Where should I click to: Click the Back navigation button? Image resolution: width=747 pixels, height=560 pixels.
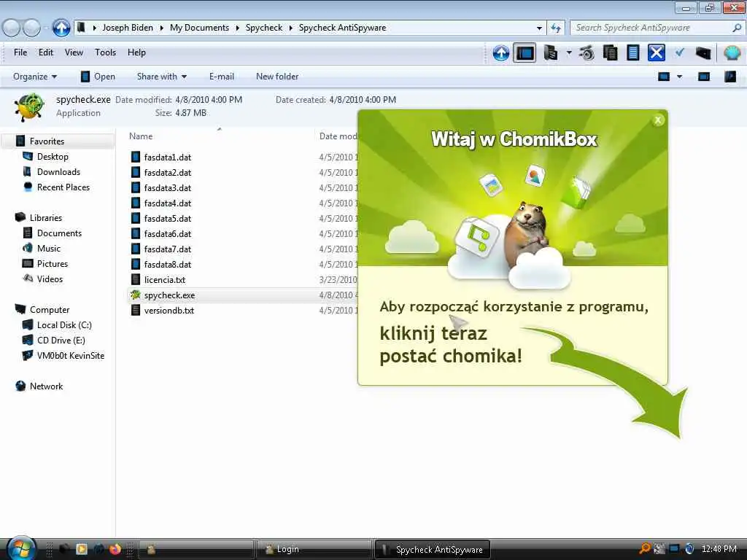(12, 28)
